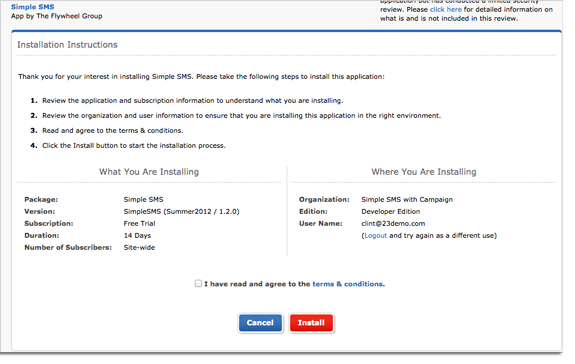Select the 'Number of Subscribers:' label
The width and height of the screenshot is (575, 364).
coord(68,247)
